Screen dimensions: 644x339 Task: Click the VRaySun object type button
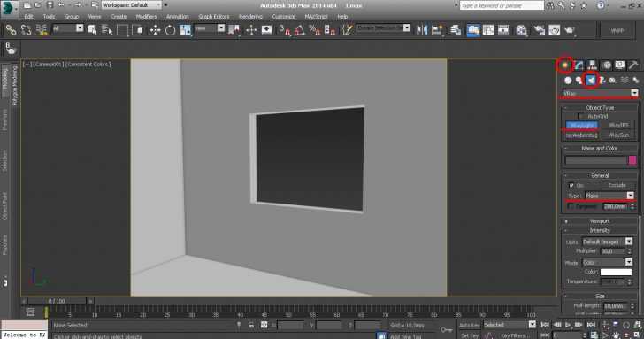tap(618, 135)
